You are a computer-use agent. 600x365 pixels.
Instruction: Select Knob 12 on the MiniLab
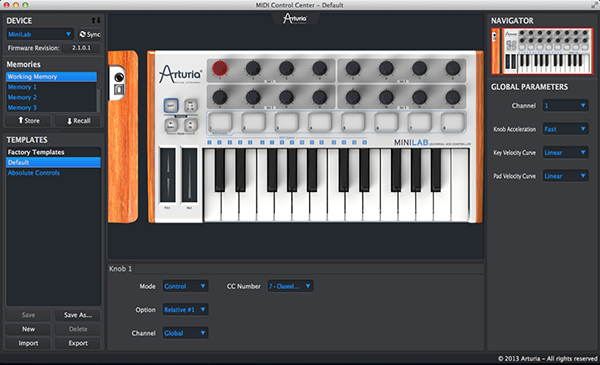pyautogui.click(x=320, y=97)
